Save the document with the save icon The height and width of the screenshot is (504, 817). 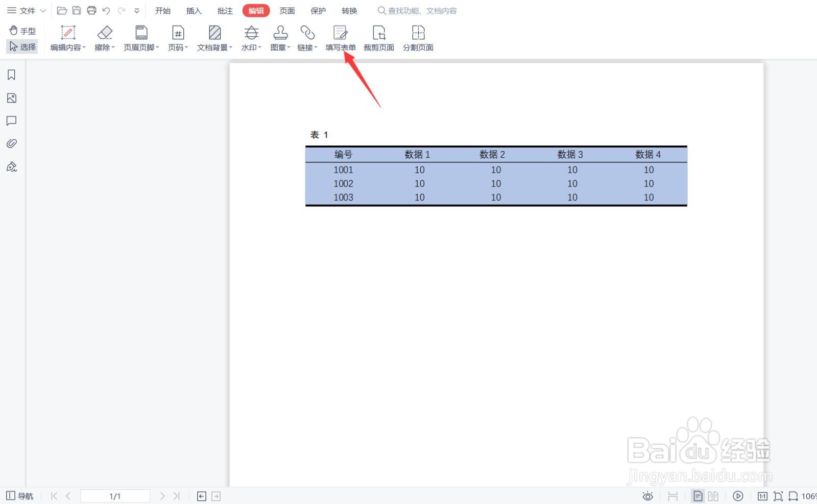77,11
